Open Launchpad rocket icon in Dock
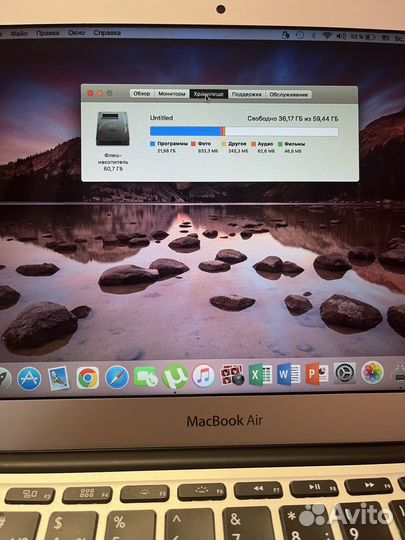The width and height of the screenshot is (405, 540). point(5,379)
